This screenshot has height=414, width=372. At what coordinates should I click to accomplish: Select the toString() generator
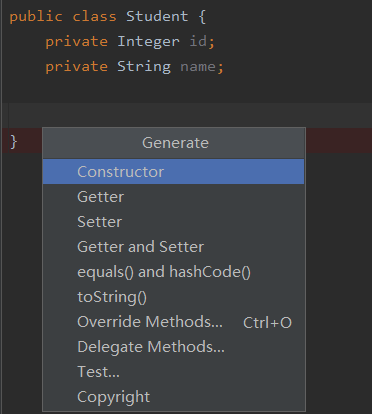[x=173, y=297]
